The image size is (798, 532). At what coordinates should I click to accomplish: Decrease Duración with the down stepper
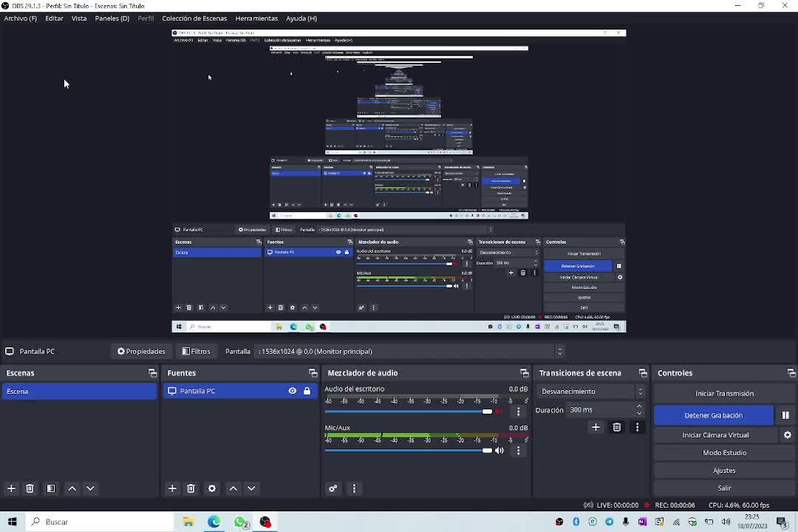tap(639, 413)
